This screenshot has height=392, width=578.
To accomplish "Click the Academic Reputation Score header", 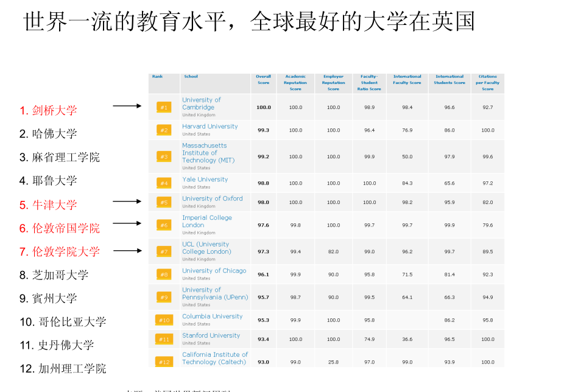I will [x=295, y=83].
